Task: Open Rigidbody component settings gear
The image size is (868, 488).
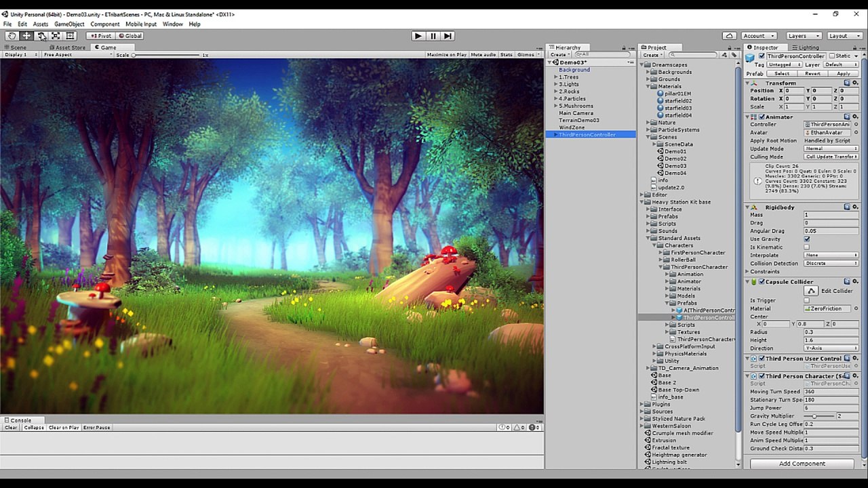Action: pyautogui.click(x=855, y=207)
